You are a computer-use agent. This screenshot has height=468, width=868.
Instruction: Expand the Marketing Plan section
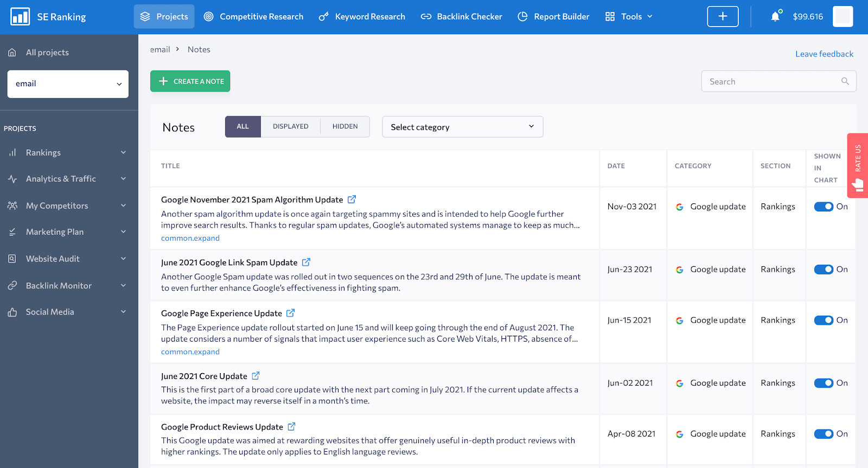click(123, 232)
